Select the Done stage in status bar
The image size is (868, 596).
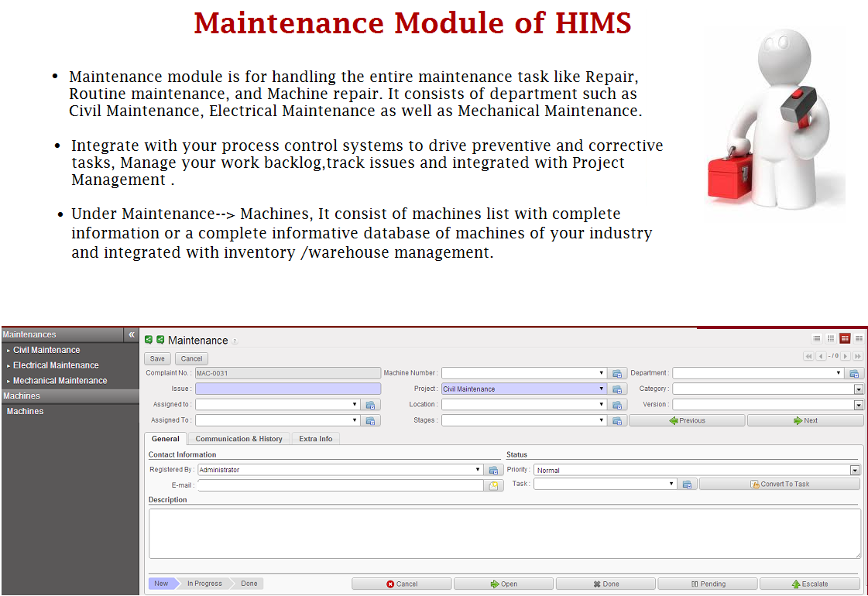[x=249, y=584]
